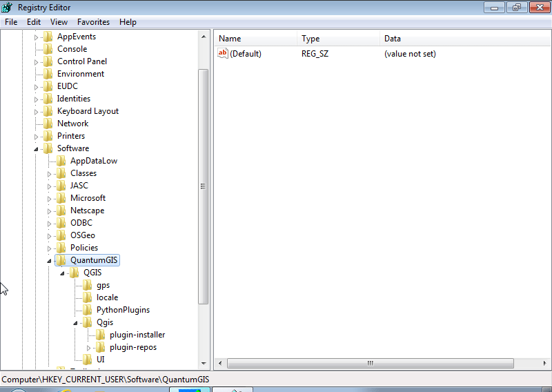Collapse the Qgis subkey
This screenshot has width=552, height=392.
(75, 323)
